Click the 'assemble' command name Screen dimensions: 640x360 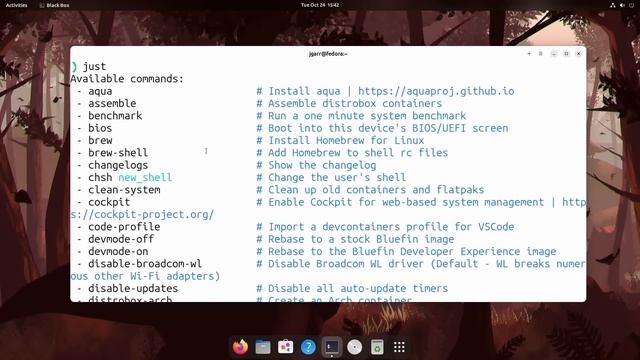112,103
